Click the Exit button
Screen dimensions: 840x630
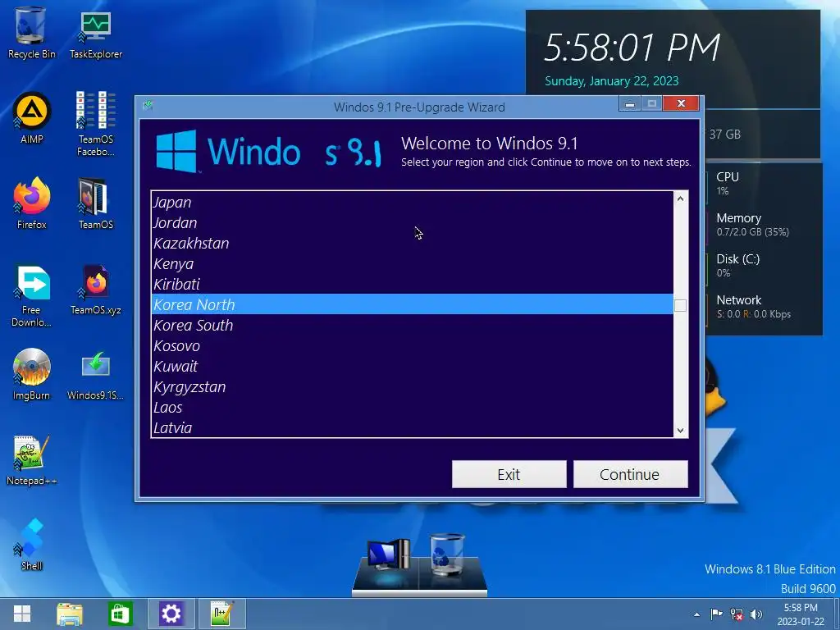click(x=509, y=474)
